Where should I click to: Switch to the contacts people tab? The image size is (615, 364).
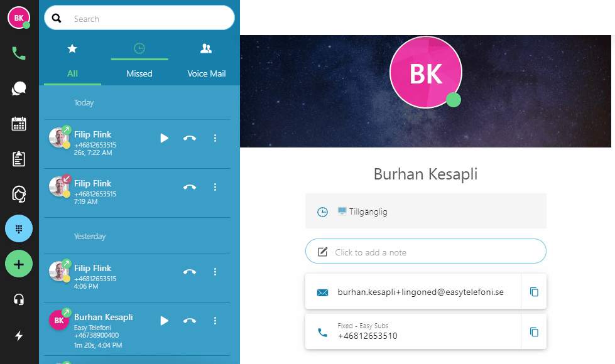click(206, 48)
